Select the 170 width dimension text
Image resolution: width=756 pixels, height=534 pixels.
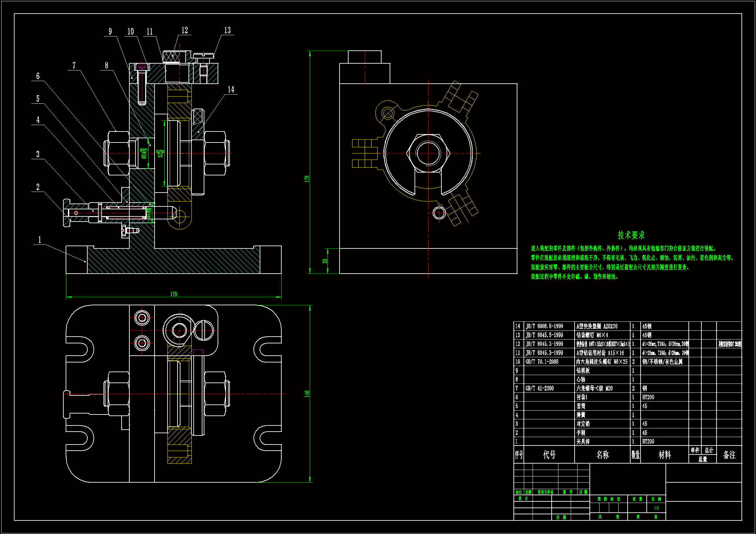pyautogui.click(x=174, y=294)
